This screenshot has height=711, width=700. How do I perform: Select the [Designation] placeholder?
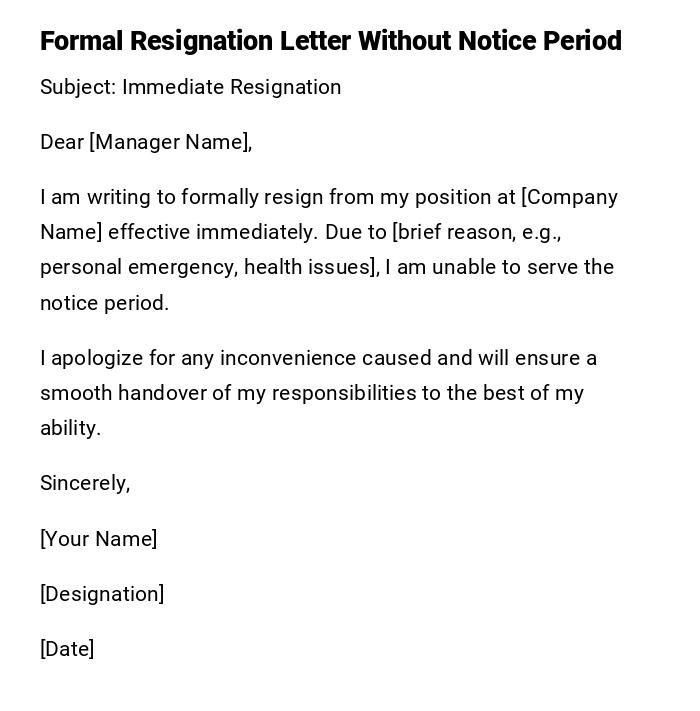(102, 594)
